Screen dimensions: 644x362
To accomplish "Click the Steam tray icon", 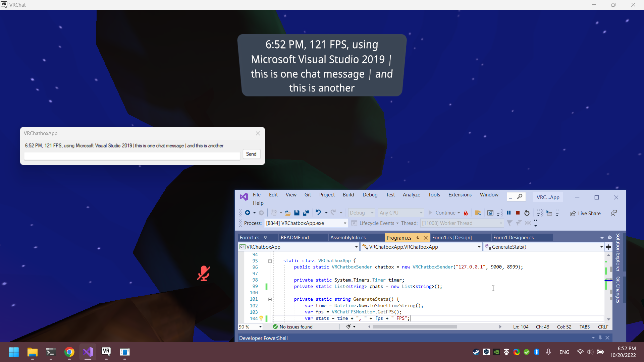I will (476, 352).
